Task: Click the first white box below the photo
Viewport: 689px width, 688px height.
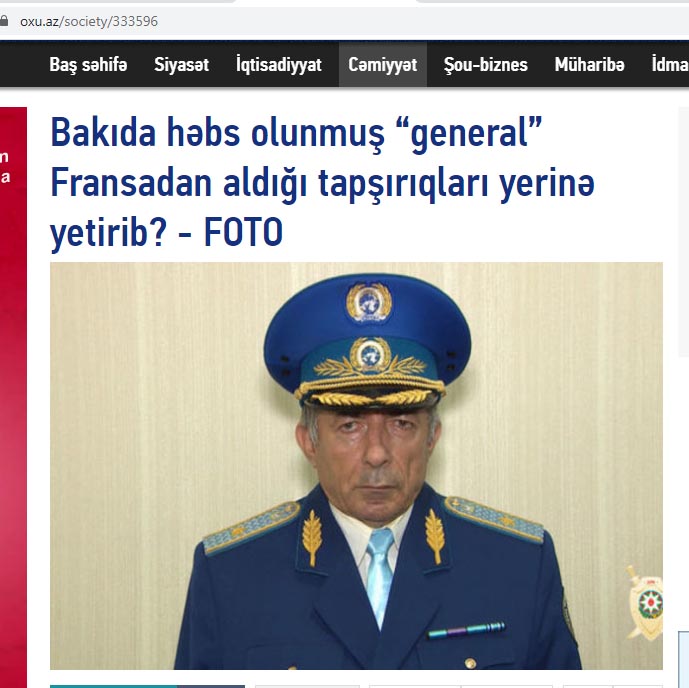Action: click(307, 686)
